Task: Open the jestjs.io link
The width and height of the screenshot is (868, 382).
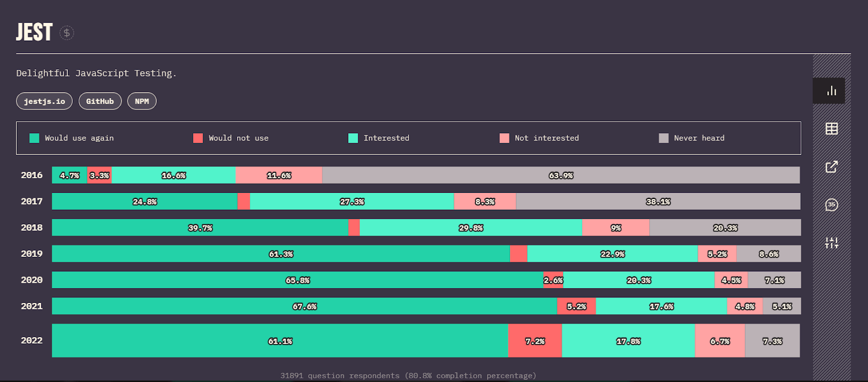Action: click(x=44, y=101)
